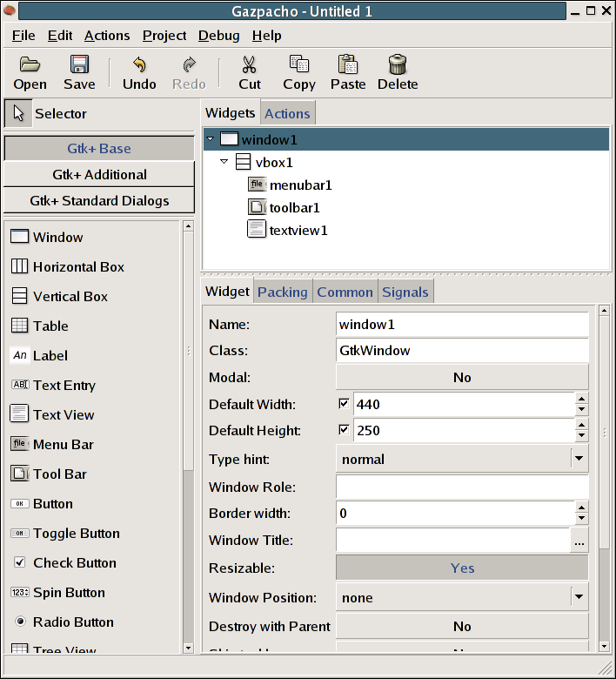Click the Open folder toolbar icon
The height and width of the screenshot is (679, 616).
[x=30, y=72]
